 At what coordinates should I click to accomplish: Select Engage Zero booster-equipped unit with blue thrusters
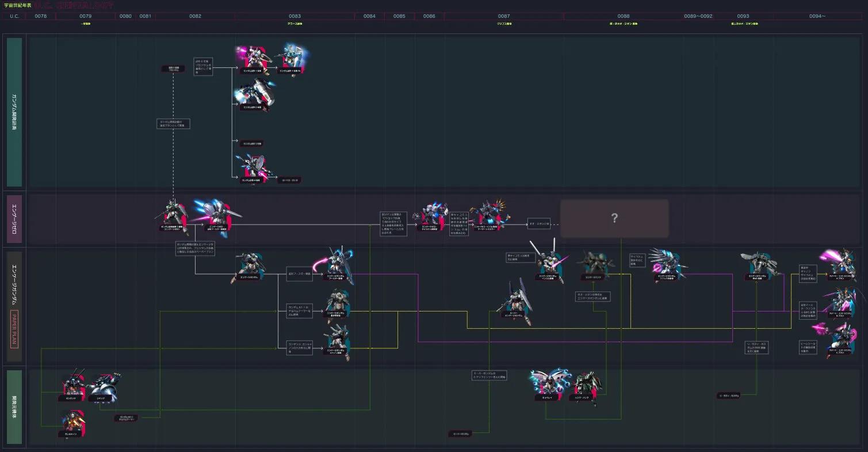pyautogui.click(x=216, y=215)
